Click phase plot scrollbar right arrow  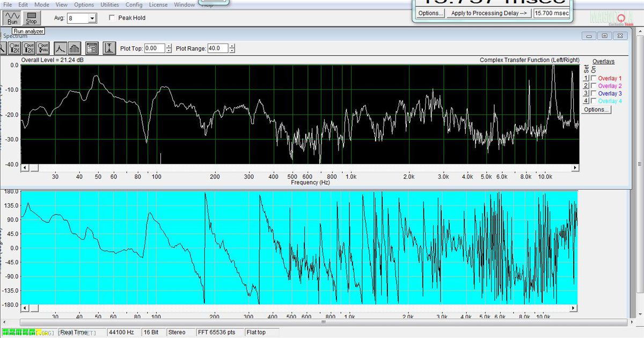coord(574,308)
